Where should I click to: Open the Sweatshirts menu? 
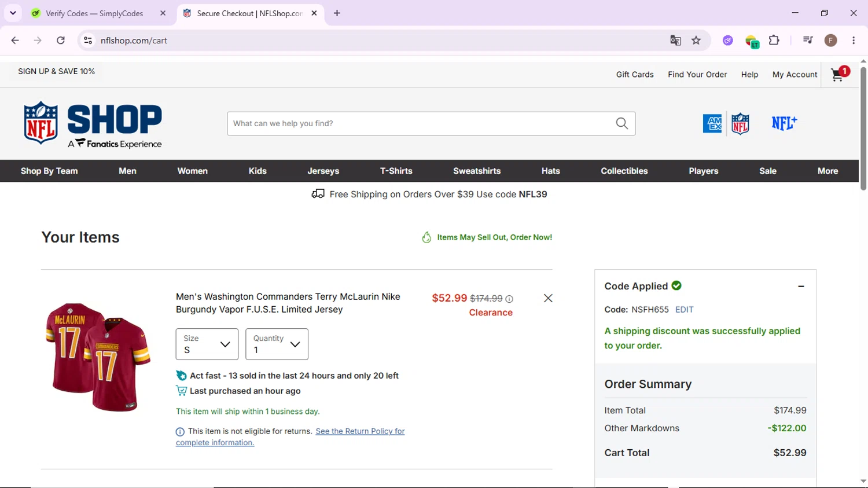click(x=477, y=171)
